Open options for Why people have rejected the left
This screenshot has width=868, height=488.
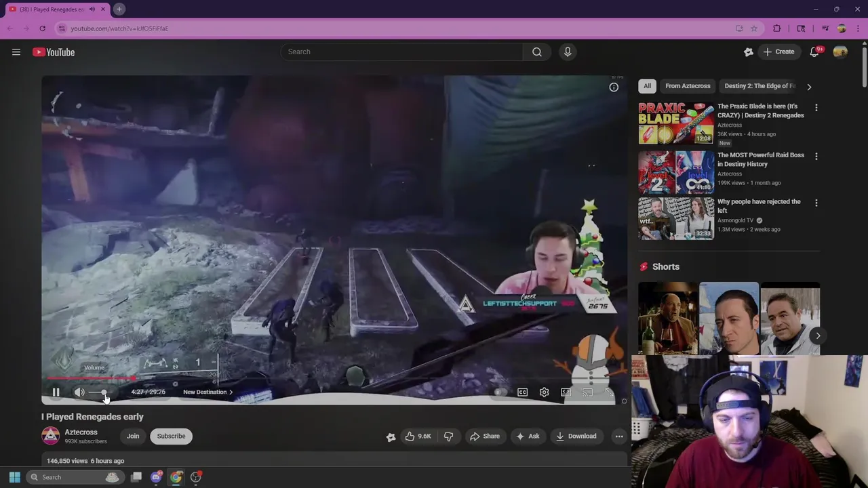click(x=816, y=203)
